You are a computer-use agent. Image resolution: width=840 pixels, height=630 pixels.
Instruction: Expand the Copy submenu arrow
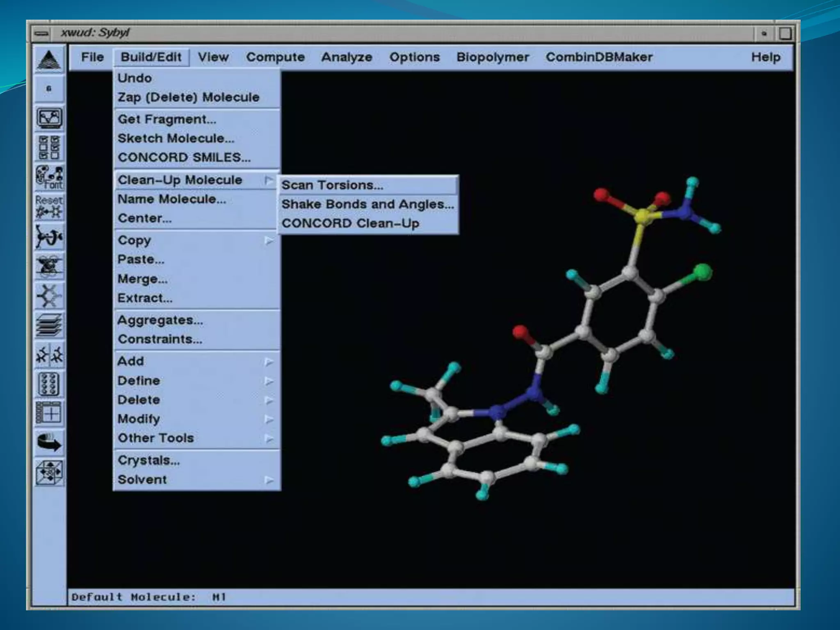click(269, 240)
